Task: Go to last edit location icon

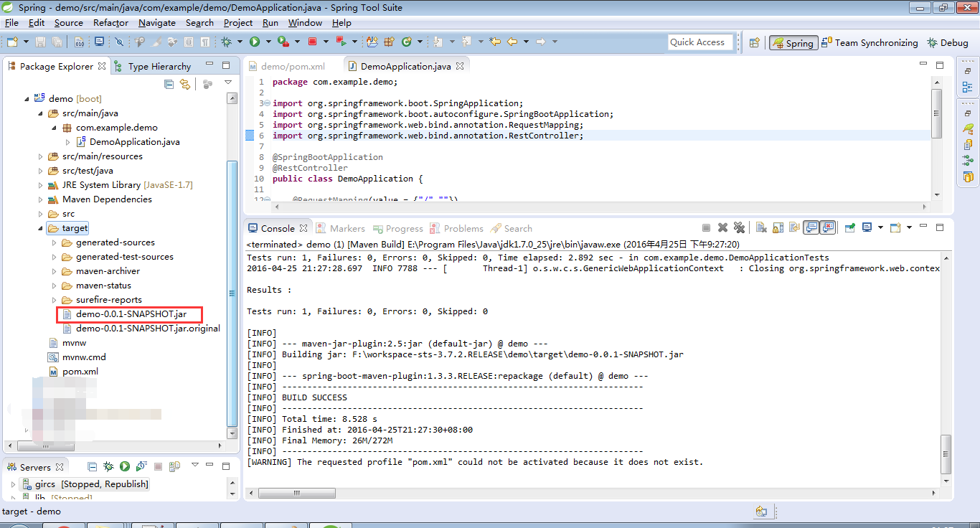Action: 495,42
